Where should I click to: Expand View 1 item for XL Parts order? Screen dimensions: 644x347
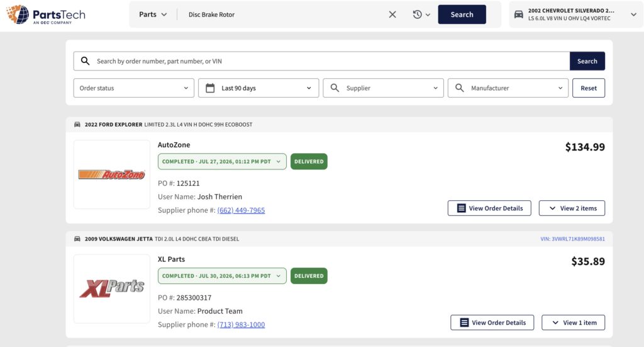point(574,322)
